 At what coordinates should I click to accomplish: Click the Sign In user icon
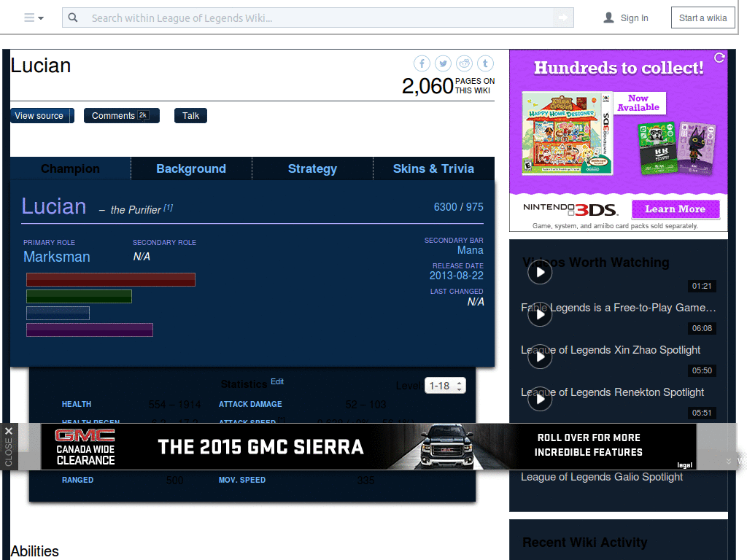click(x=608, y=17)
